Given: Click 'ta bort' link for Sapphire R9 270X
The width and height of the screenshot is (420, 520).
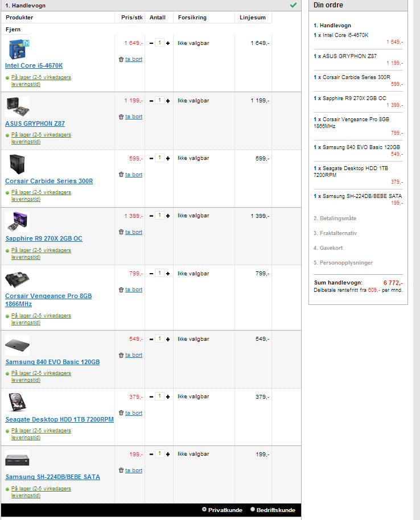Looking at the screenshot, I should click(x=134, y=232).
